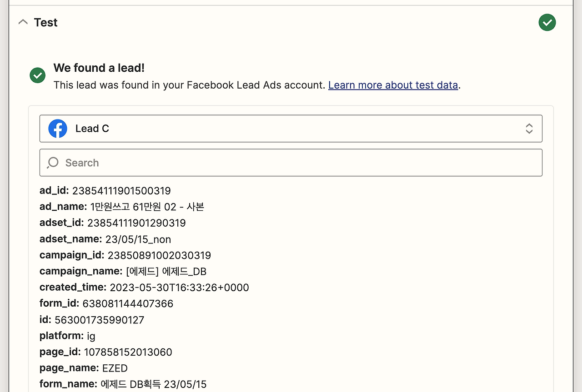Screen dimensions: 582x392
Task: Select the created_time timestamp row
Action: 144,288
